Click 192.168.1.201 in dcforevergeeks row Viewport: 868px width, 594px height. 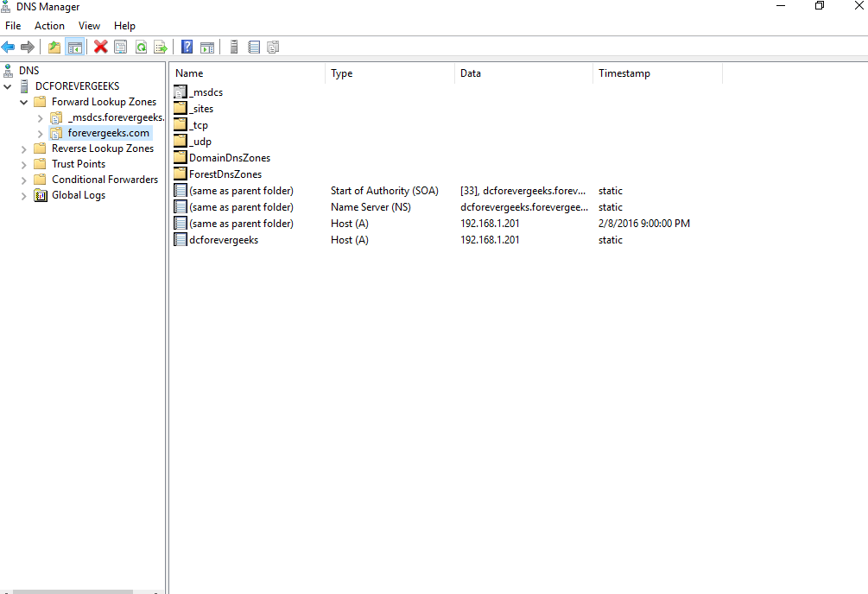click(490, 240)
